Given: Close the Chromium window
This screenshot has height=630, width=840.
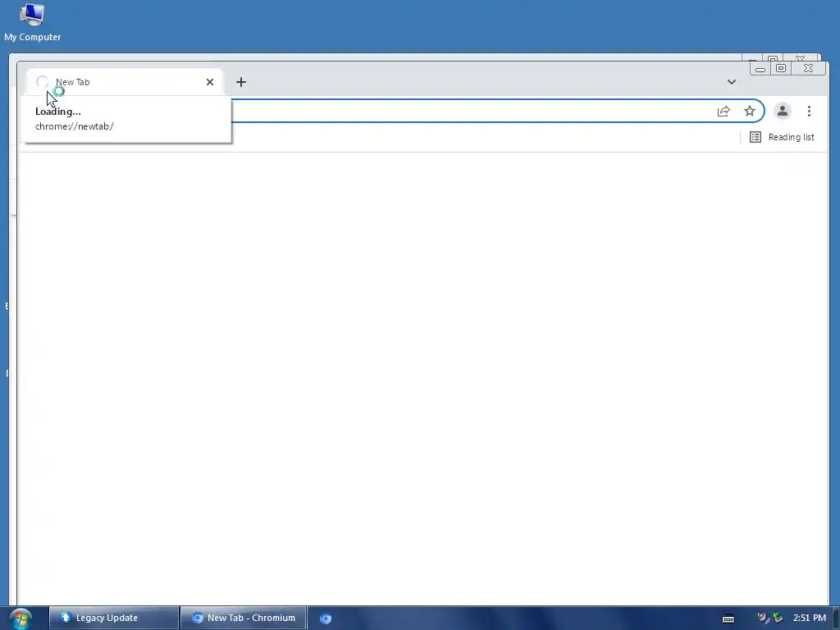Looking at the screenshot, I should pos(808,69).
